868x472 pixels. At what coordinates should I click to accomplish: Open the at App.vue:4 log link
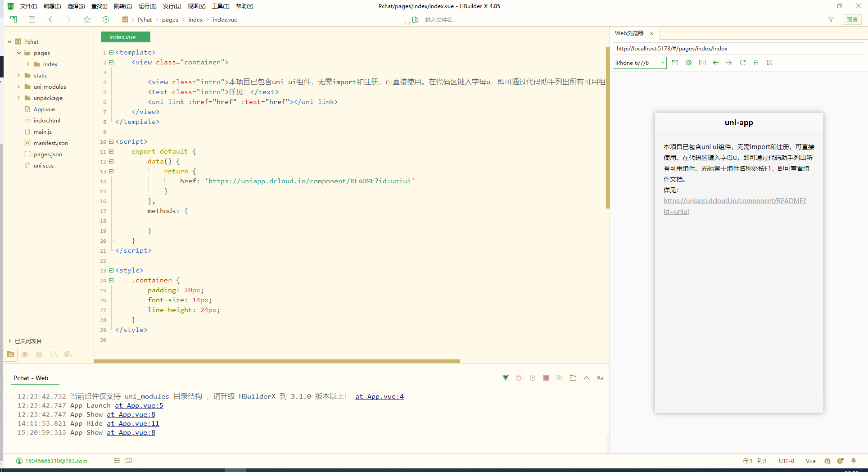point(380,396)
